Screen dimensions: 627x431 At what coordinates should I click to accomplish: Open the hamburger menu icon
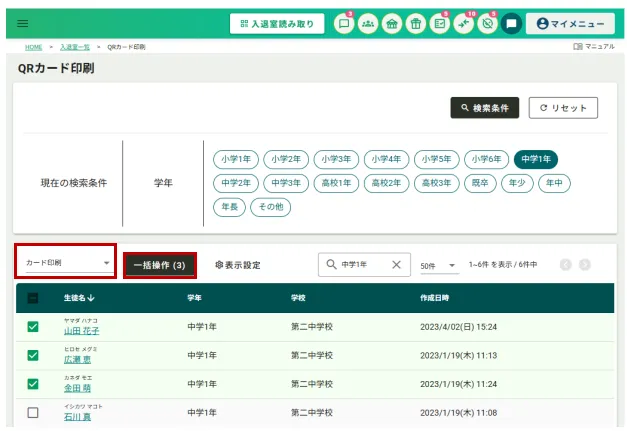23,23
